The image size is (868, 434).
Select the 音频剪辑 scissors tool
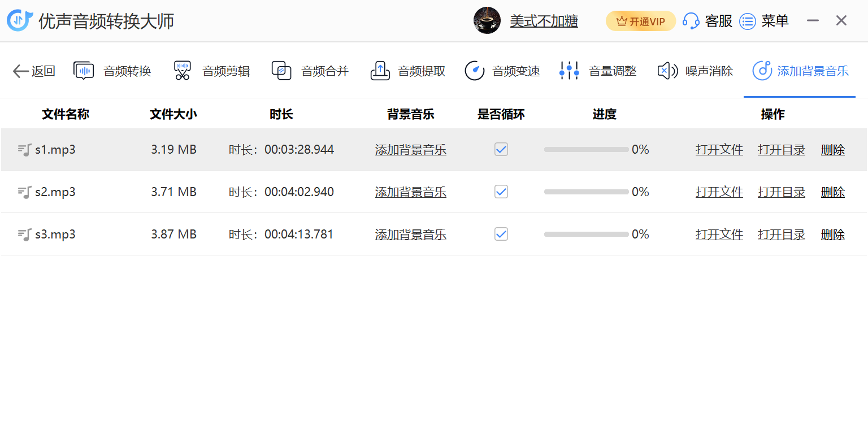[212, 71]
